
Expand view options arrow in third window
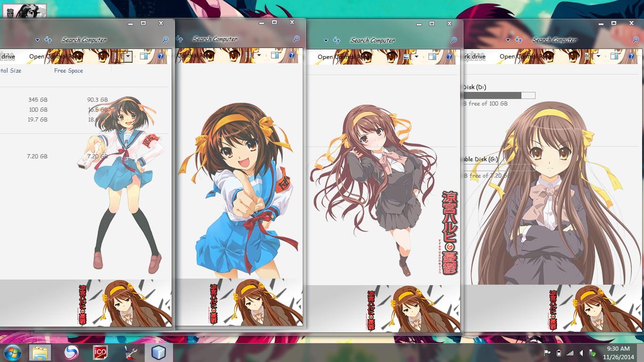click(x=416, y=57)
